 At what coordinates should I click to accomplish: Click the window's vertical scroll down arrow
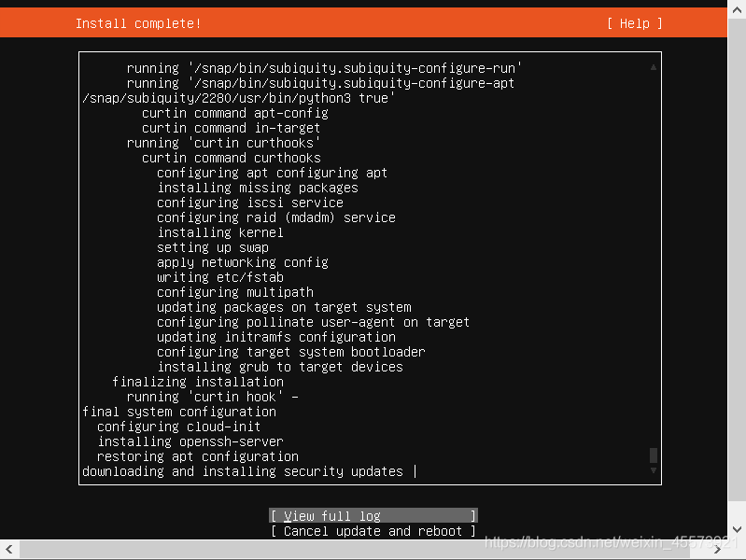coord(737,529)
